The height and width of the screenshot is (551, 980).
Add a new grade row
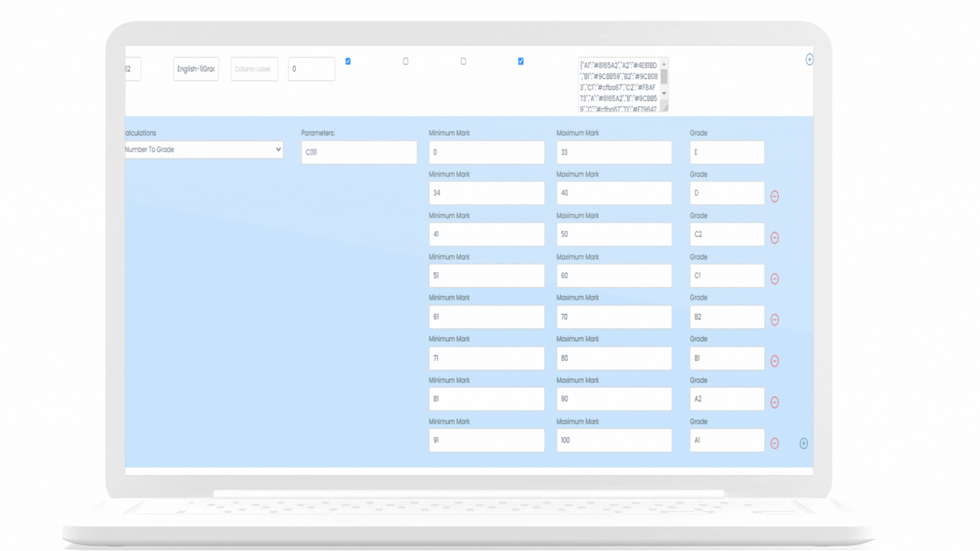coord(804,443)
